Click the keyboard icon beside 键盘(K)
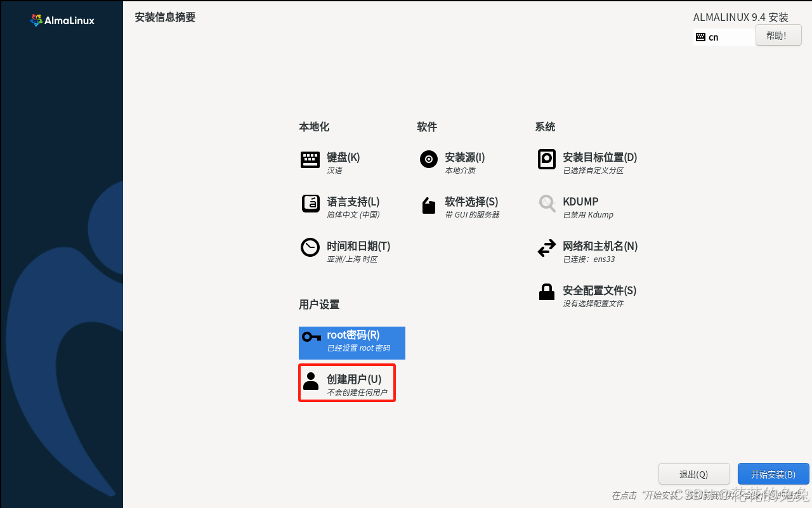 pos(310,160)
